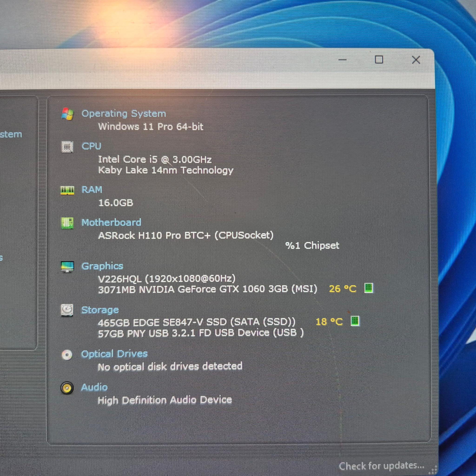Select the Intel Core i5 @ 3.00GHz text
The width and height of the screenshot is (476, 476).
155,159
